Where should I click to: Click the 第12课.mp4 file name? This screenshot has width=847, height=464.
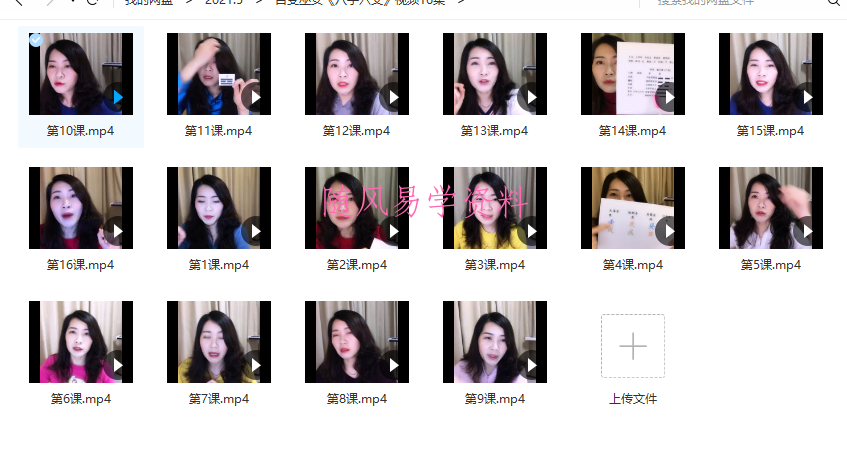[x=357, y=131]
